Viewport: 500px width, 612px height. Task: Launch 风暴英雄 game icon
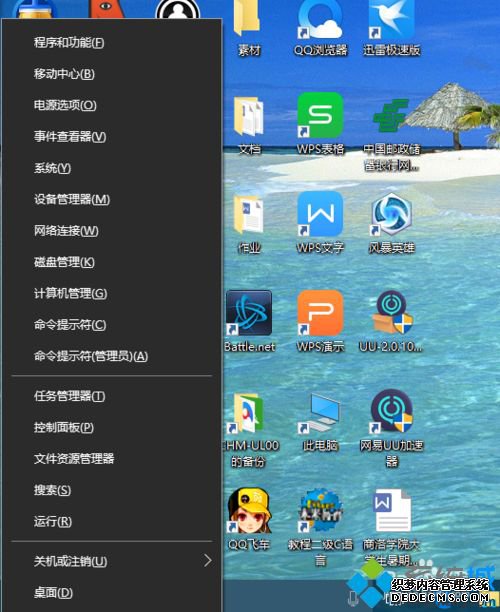391,214
